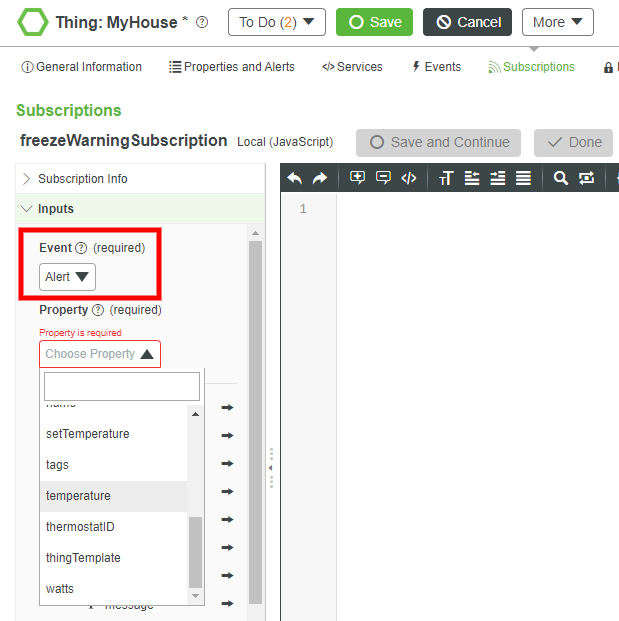Collapse the Inputs section
This screenshot has height=621, width=619.
(x=140, y=209)
